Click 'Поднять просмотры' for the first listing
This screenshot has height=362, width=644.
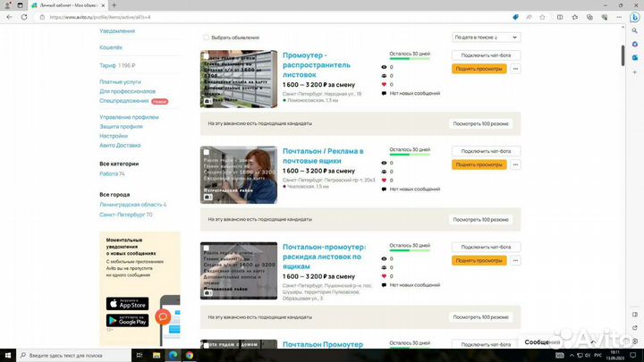pyautogui.click(x=479, y=68)
